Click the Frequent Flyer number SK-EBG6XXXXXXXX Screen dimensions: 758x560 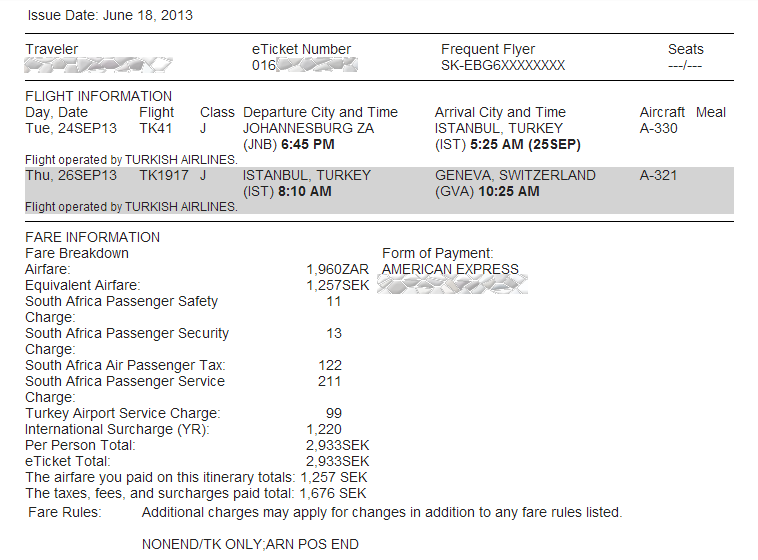point(503,65)
